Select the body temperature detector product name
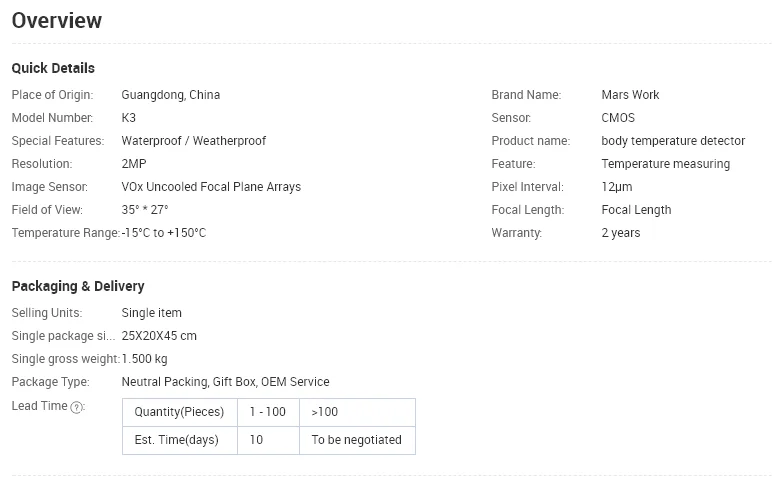 point(673,141)
